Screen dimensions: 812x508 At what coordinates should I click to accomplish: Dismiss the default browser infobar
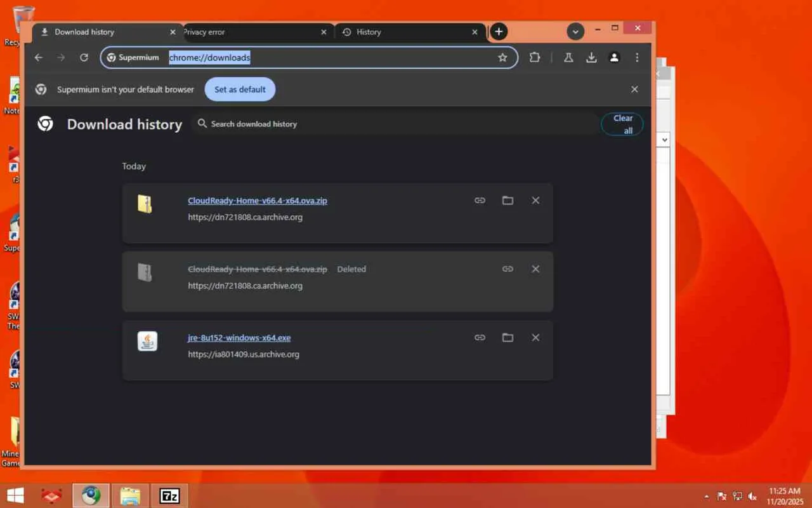click(634, 90)
